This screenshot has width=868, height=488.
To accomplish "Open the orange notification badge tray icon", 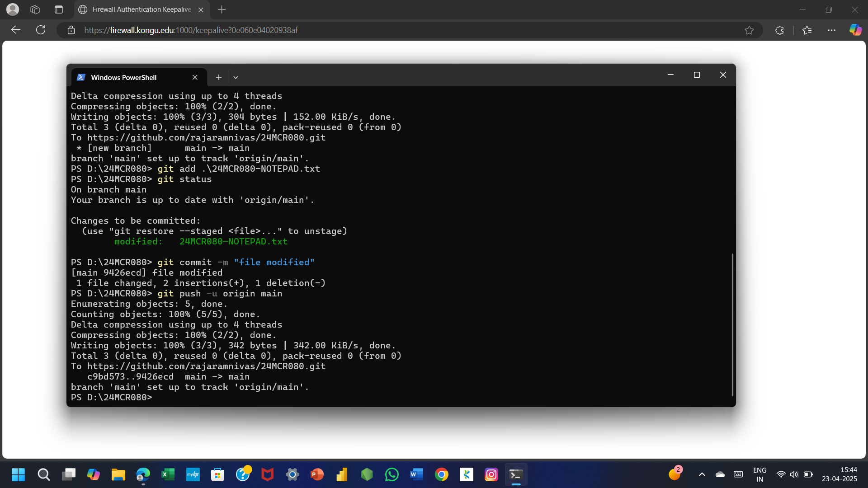I will [x=675, y=474].
